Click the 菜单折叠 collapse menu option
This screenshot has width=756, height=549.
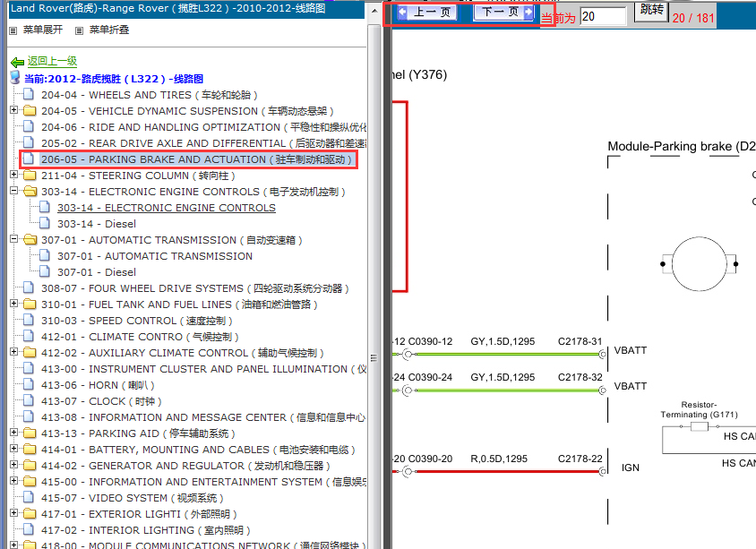[109, 30]
